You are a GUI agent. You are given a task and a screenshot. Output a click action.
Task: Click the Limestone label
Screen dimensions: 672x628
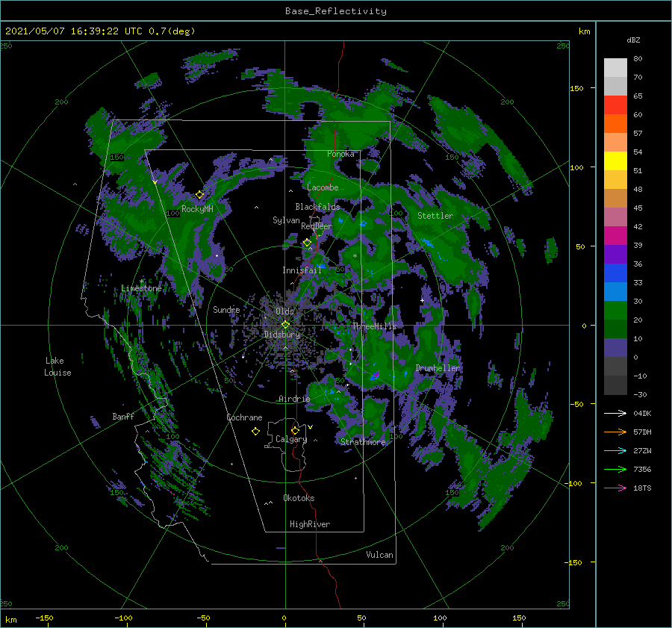pyautogui.click(x=141, y=288)
